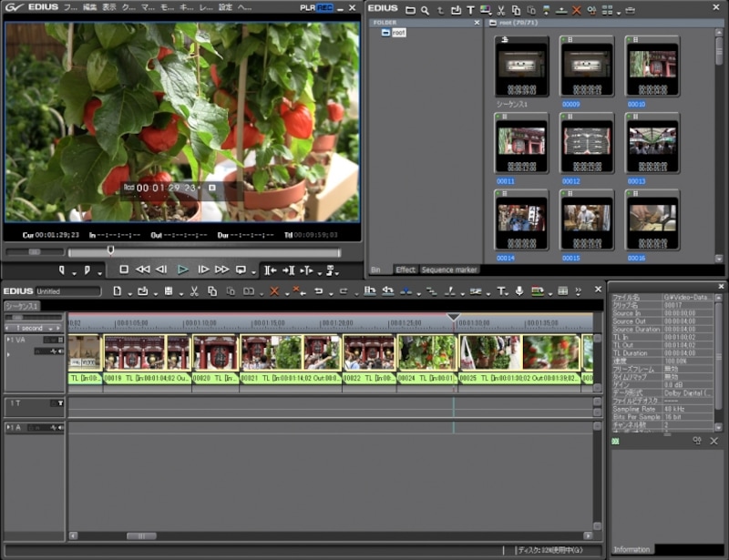
Task: Select the Create Title T icon in timeline toolbar
Action: pyautogui.click(x=501, y=291)
